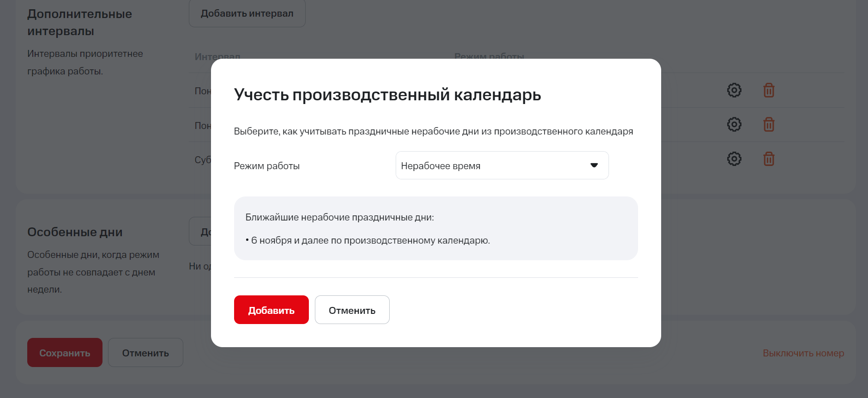868x398 pixels.
Task: Click the 'Учесть производственный календарь' dialog title
Action: pyautogui.click(x=387, y=95)
